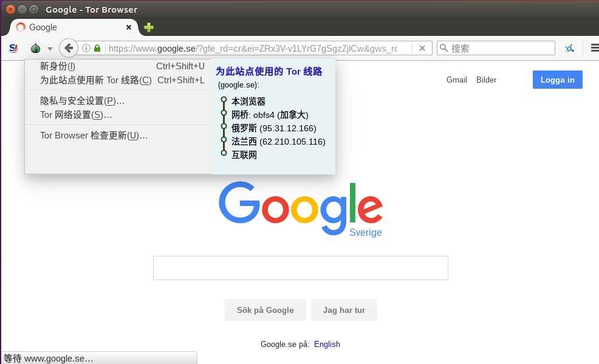Open the HTTPS Everywhere toolbar icon
The image size is (599, 364).
(x=570, y=49)
